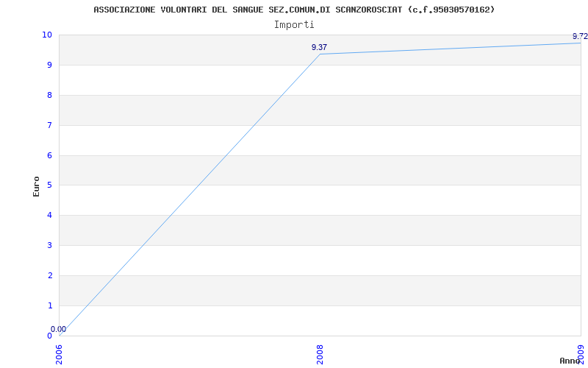Click the y-axis value 1
588x368 pixels.
coord(49,305)
